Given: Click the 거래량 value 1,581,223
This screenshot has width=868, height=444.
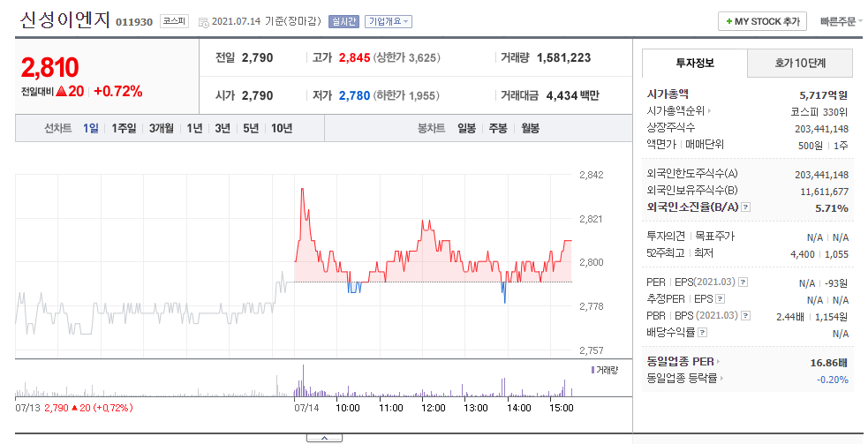Looking at the screenshot, I should click(x=563, y=57).
